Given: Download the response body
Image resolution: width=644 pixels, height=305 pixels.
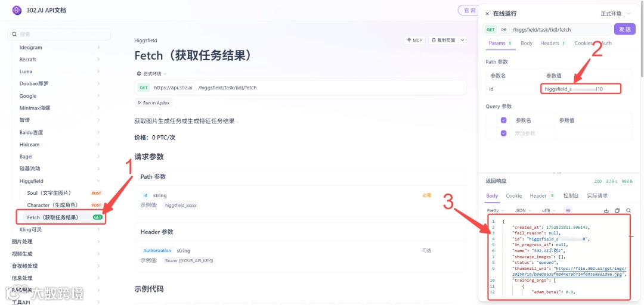Looking at the screenshot, I should coord(606,211).
